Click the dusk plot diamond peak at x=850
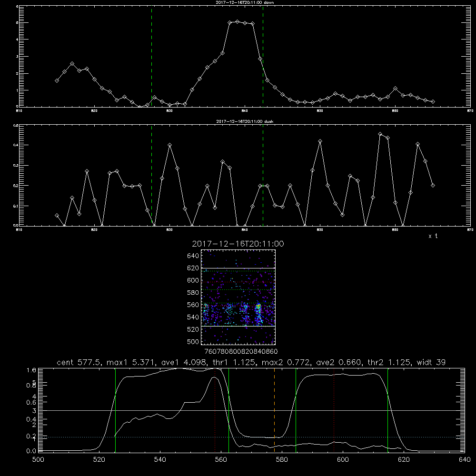Screen dimensions: 476x476 pyautogui.click(x=320, y=141)
